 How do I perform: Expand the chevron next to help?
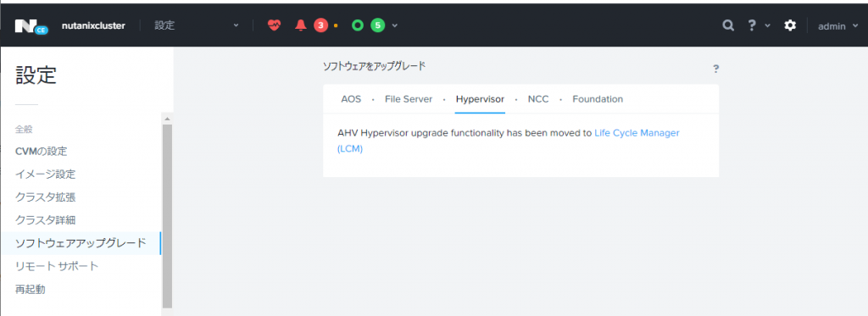pos(767,26)
